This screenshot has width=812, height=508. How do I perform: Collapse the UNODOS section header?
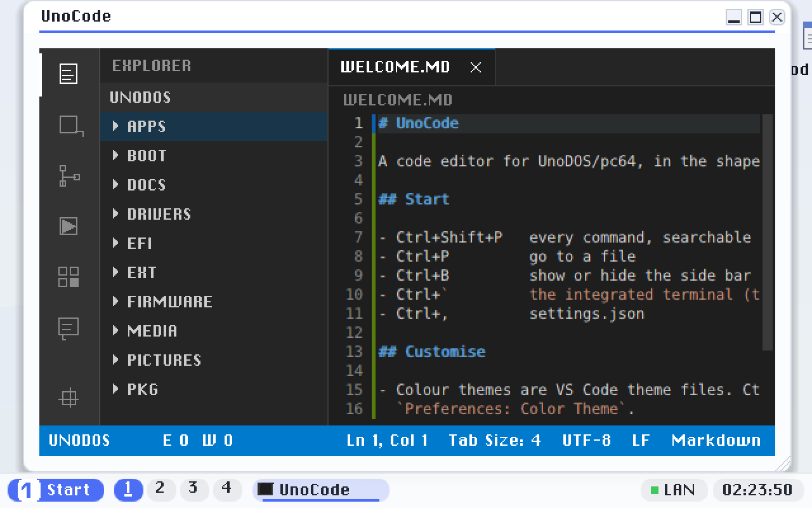[214, 97]
